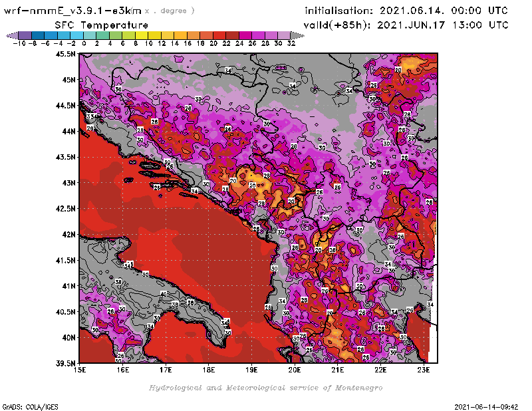Click the '45.5N' latitude axis label

coord(65,54)
